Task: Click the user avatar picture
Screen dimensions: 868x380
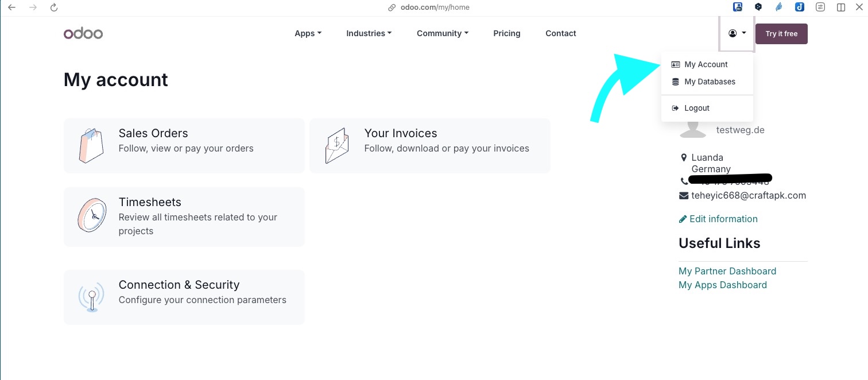Action: click(693, 132)
